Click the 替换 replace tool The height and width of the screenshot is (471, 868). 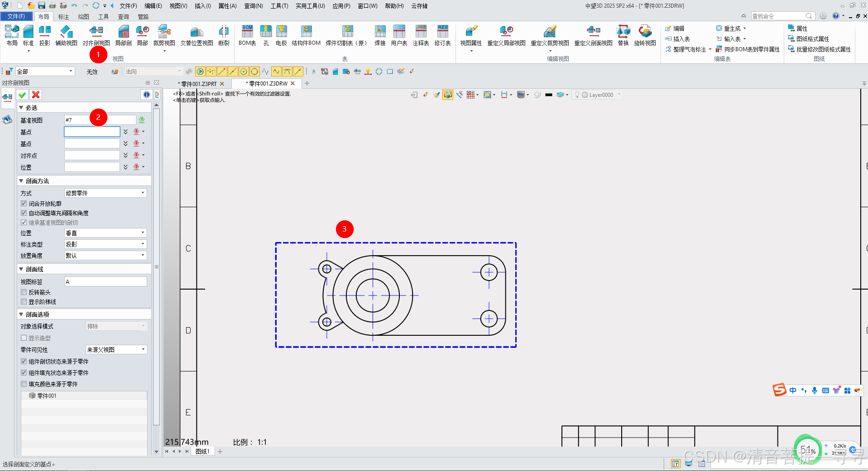pos(623,35)
